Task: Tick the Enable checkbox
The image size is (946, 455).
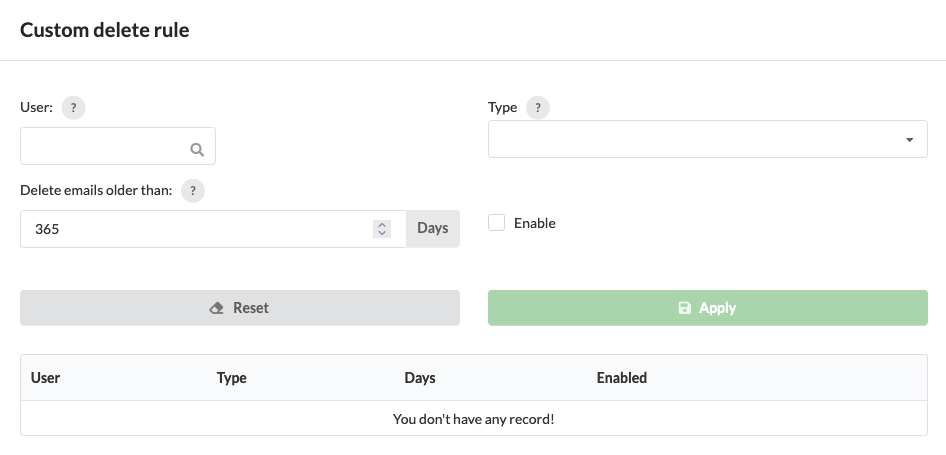Action: [497, 223]
